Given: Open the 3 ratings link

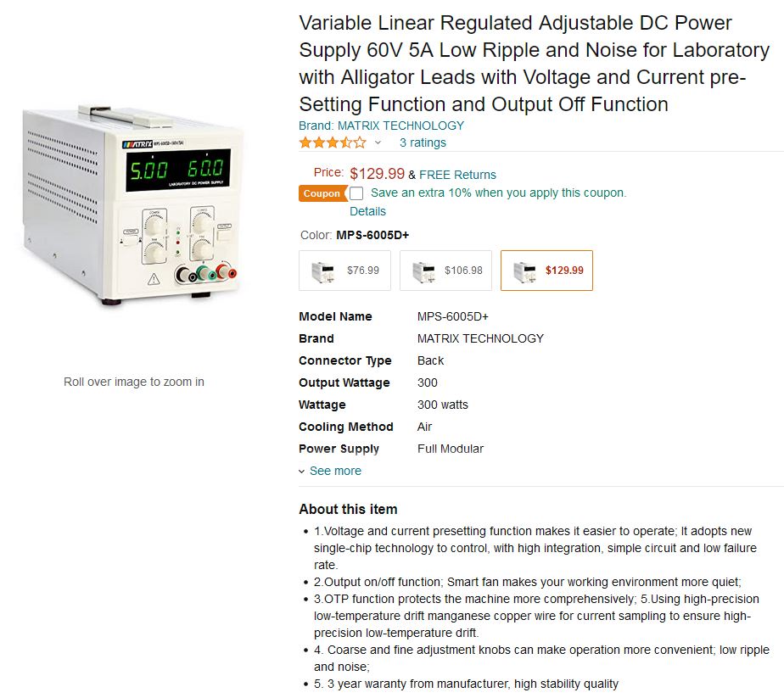Looking at the screenshot, I should pos(423,142).
